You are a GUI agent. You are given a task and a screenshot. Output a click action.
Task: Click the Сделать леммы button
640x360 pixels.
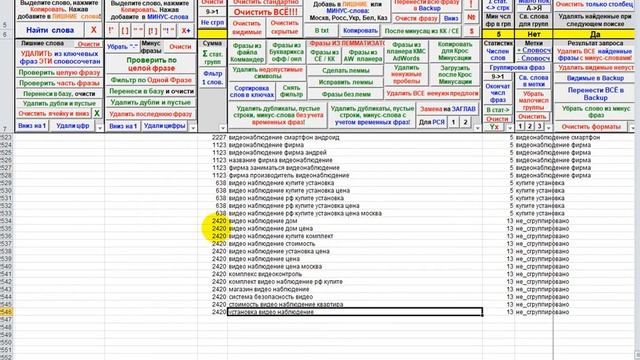point(346,71)
